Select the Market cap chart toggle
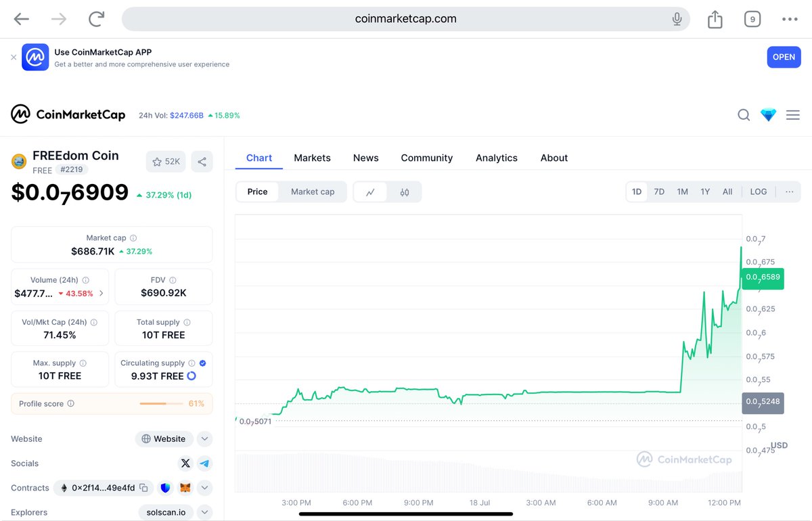The width and height of the screenshot is (812, 521). 313,191
